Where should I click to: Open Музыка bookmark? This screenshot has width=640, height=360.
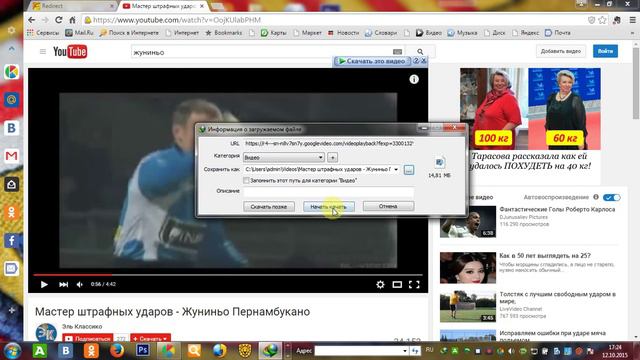[462, 33]
